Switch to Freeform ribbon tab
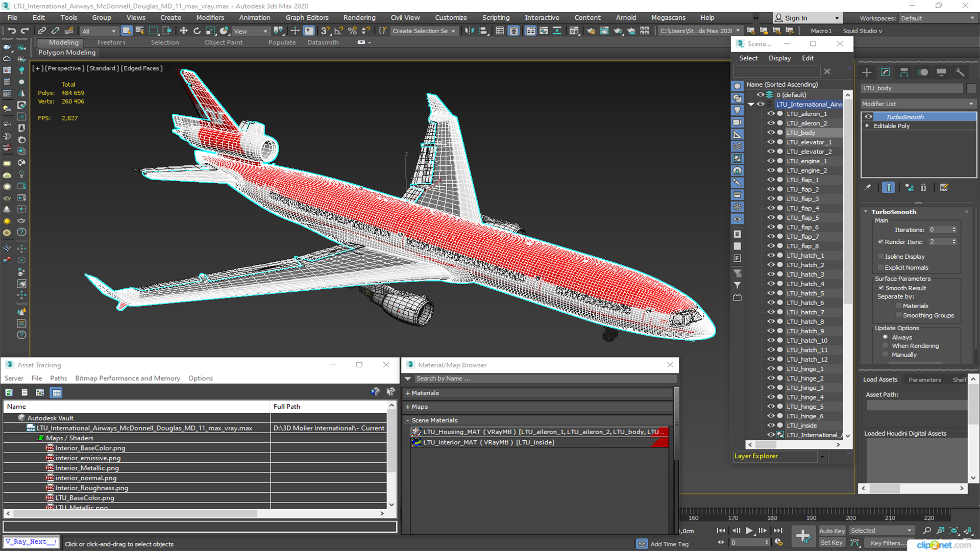This screenshot has height=551, width=980. (111, 42)
